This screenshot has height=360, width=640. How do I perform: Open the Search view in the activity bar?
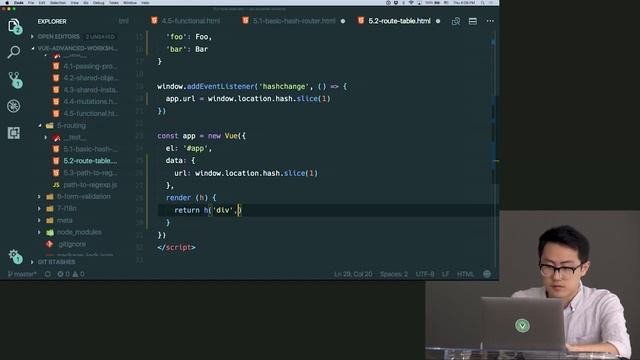[x=13, y=52]
